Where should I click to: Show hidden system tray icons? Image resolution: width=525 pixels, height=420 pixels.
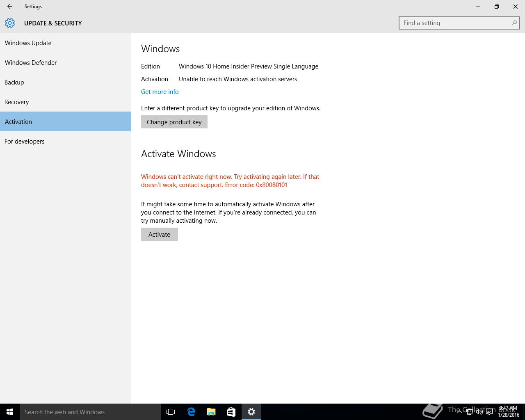(x=460, y=412)
